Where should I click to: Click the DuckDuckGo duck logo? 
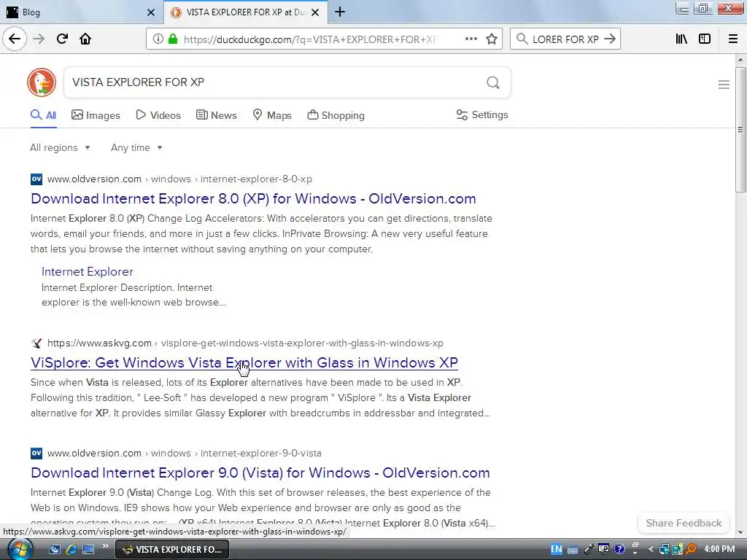point(42,82)
